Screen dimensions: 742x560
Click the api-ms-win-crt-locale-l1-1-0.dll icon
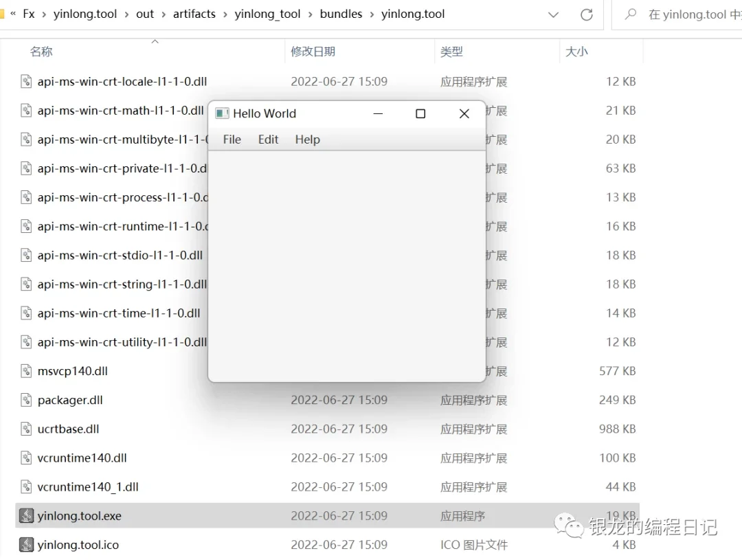(x=26, y=81)
